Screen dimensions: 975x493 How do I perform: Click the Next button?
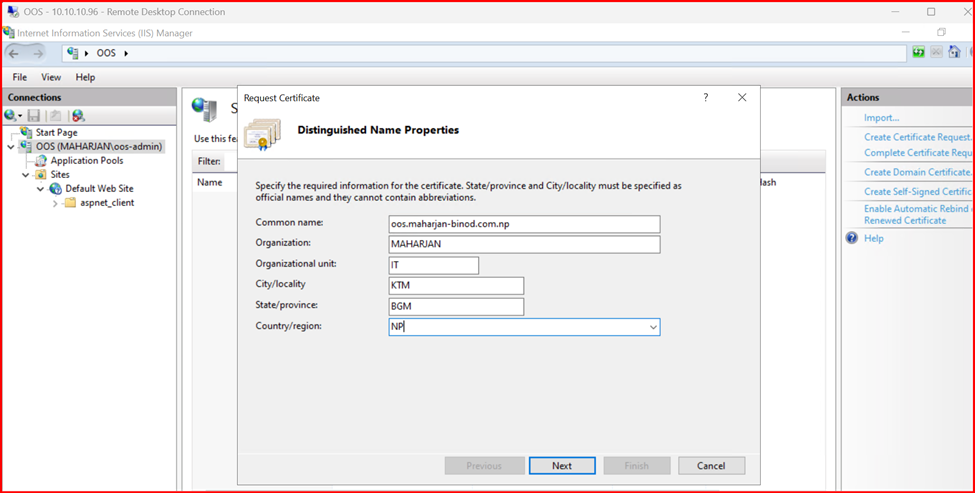(562, 466)
